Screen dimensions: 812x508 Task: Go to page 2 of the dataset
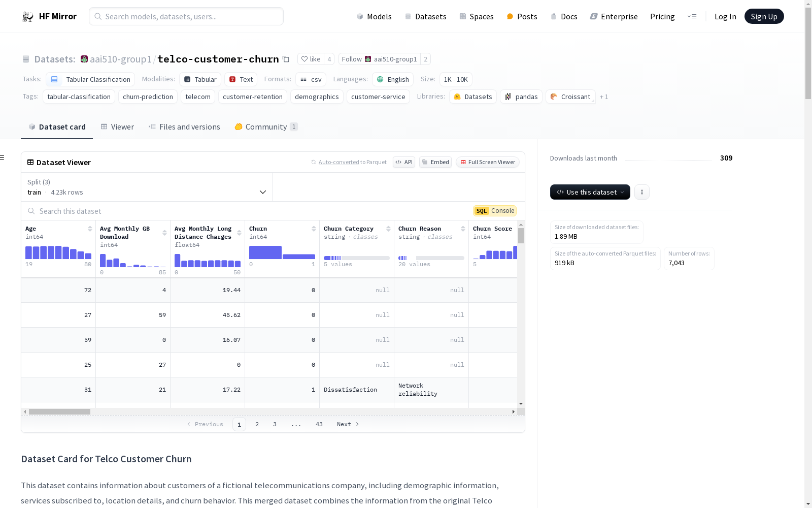pyautogui.click(x=257, y=424)
